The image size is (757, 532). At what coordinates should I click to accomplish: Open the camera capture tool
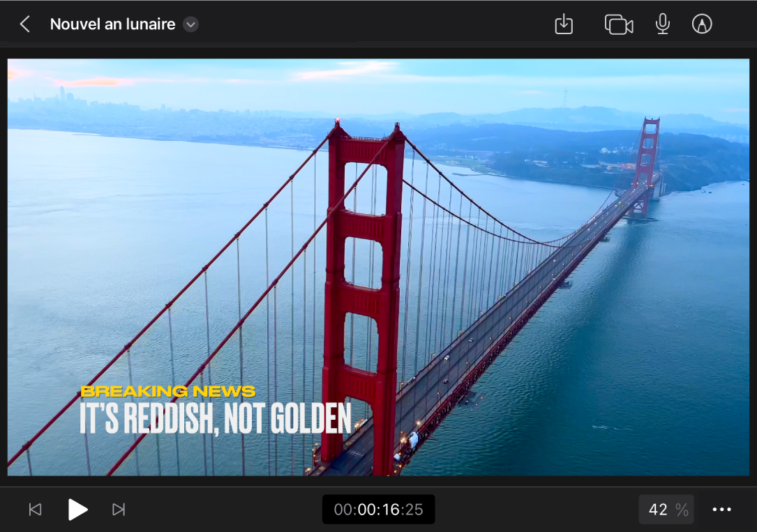(618, 24)
